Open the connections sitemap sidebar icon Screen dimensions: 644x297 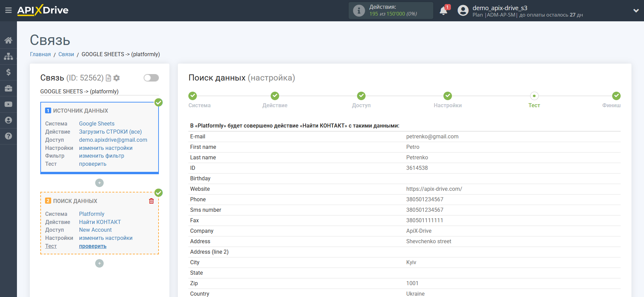pyautogui.click(x=8, y=56)
